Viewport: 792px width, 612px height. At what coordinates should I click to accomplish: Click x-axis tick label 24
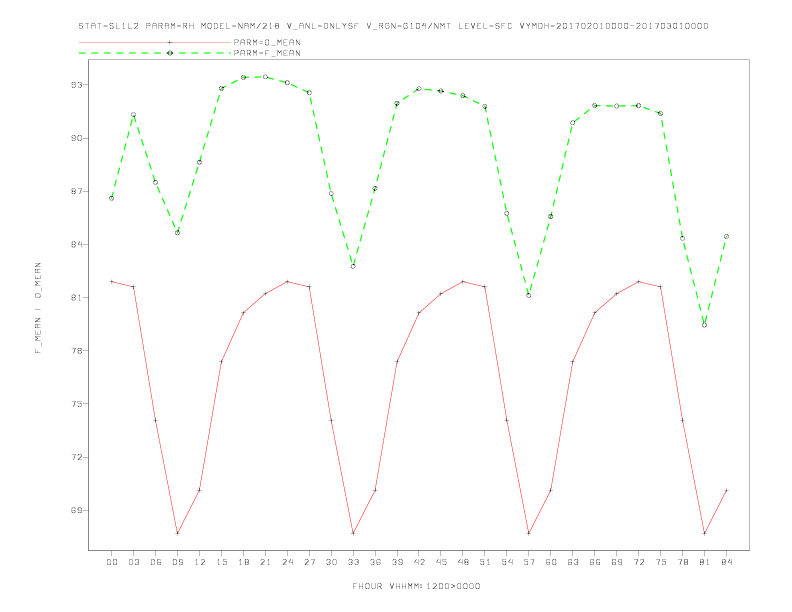pyautogui.click(x=287, y=562)
